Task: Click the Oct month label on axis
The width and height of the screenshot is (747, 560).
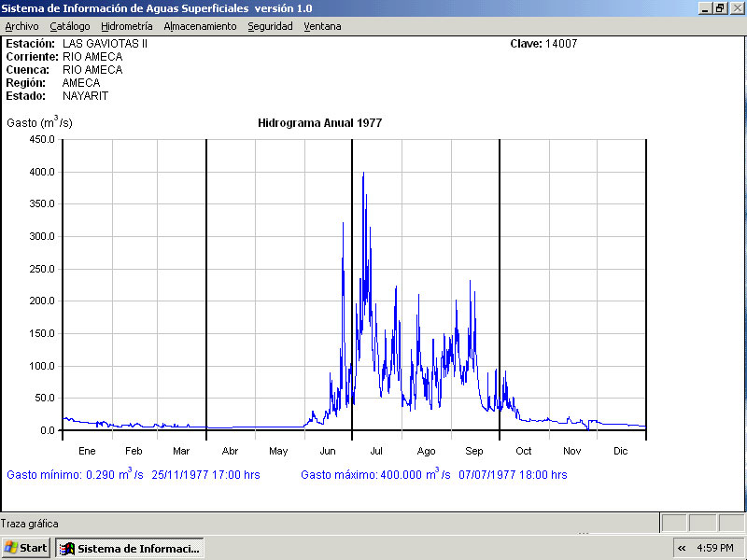Action: pyautogui.click(x=524, y=451)
